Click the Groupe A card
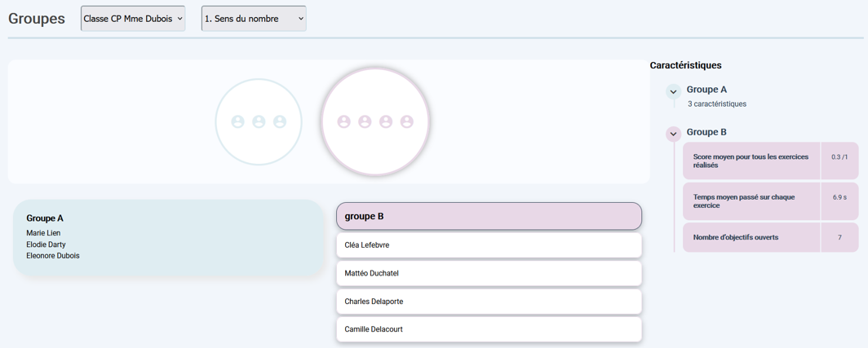Screen dimensions: 868x348 168,237
